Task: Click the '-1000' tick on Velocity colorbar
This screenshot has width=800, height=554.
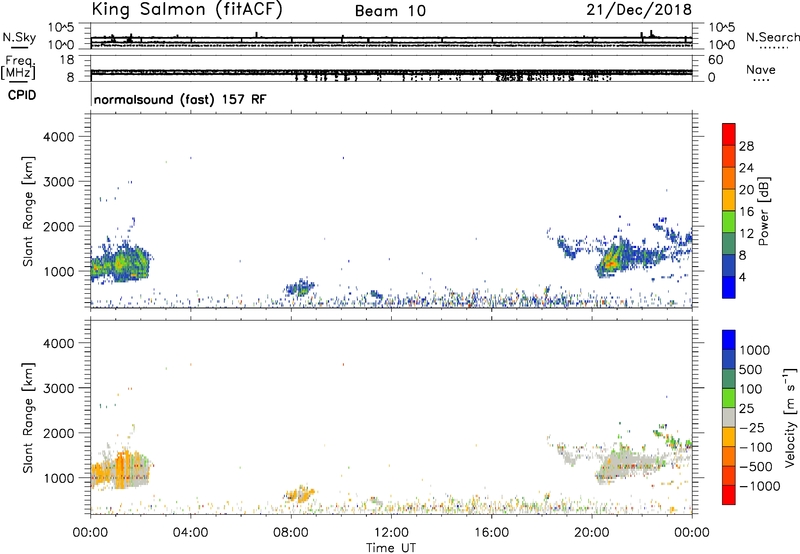Action: (x=759, y=486)
